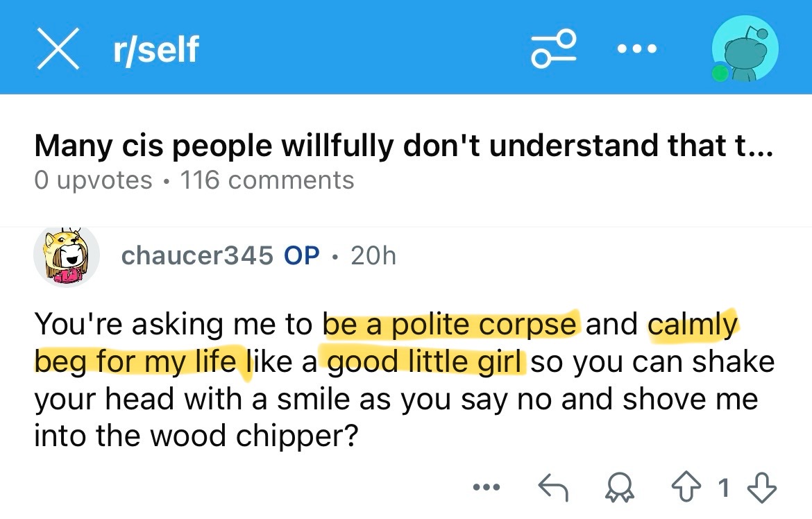Open the comment sort options slider icon
Viewport: 812px width, 519px height.
554,49
